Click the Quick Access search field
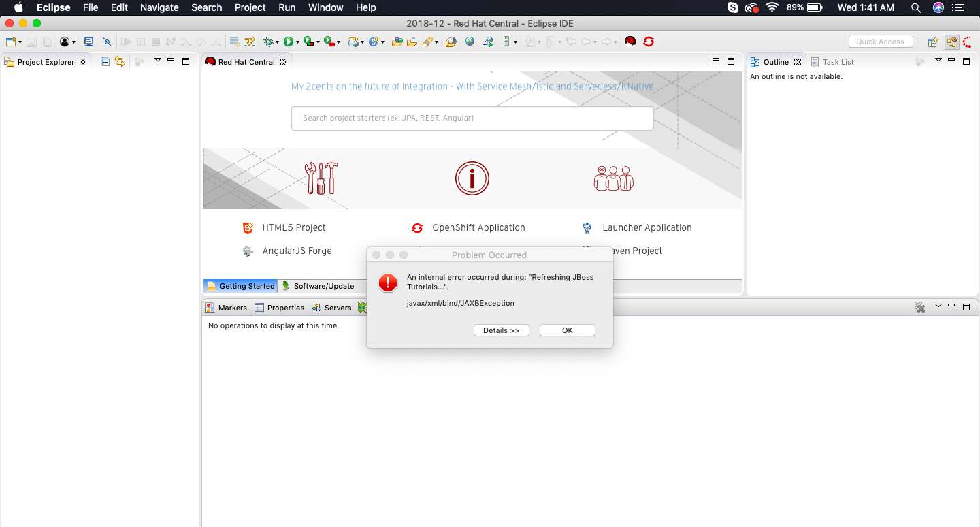980x527 pixels. [x=881, y=42]
